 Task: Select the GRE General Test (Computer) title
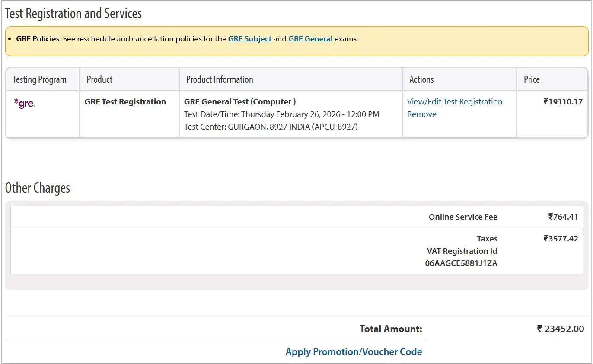pos(240,102)
